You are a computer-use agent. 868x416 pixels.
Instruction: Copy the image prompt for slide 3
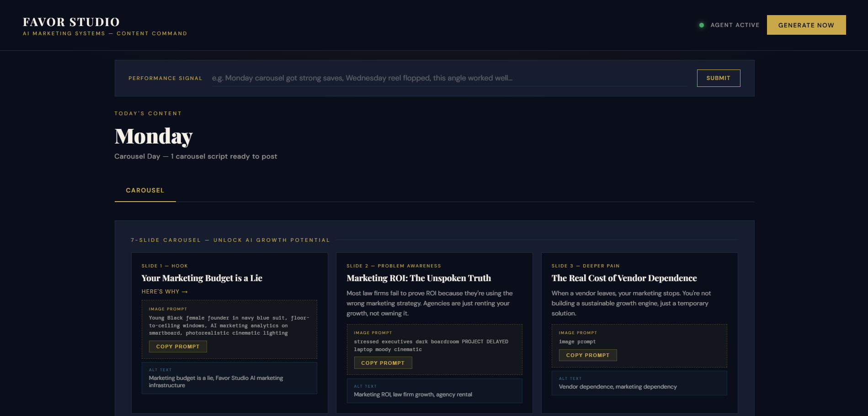tap(588, 355)
